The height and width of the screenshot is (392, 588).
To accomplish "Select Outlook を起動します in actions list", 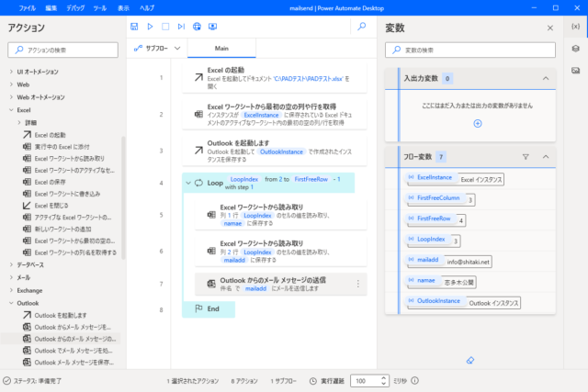I will pyautogui.click(x=61, y=315).
